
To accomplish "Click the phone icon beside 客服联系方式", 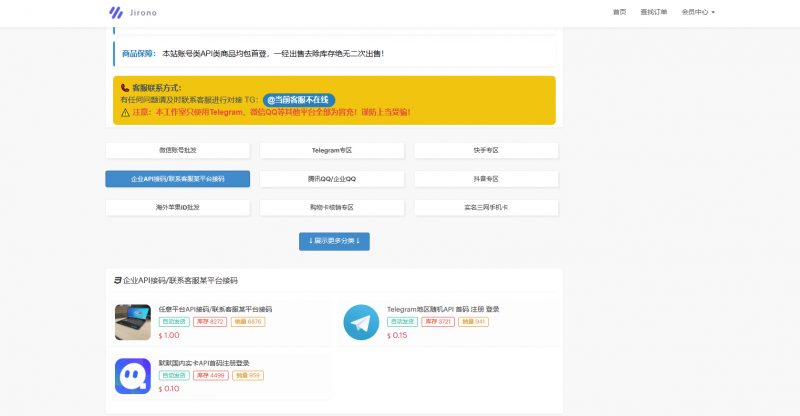I will click(125, 88).
